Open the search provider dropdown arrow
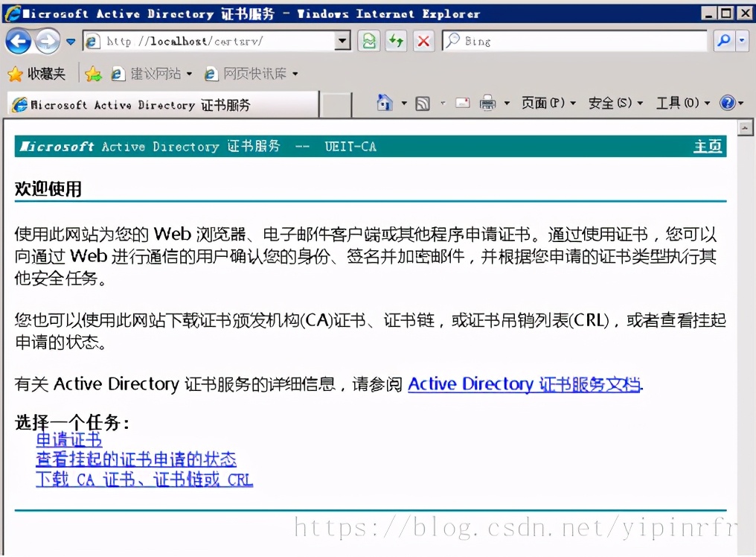The image size is (756, 557). [x=742, y=41]
